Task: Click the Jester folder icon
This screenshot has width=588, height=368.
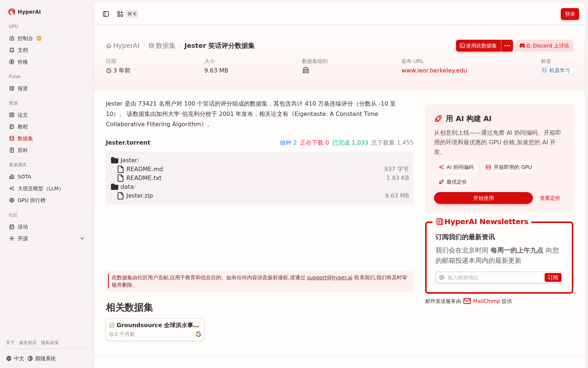Action: [x=115, y=160]
